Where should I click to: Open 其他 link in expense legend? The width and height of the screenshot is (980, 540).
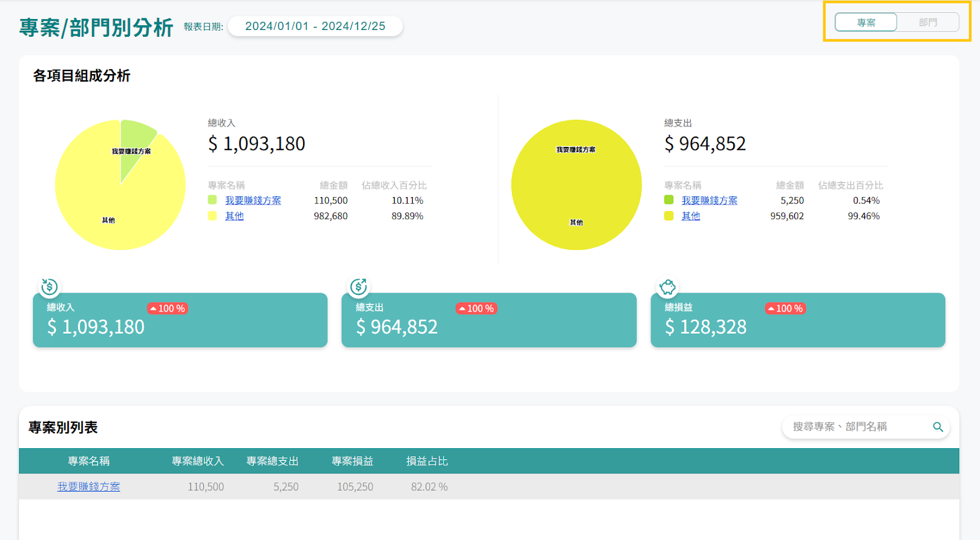point(691,216)
